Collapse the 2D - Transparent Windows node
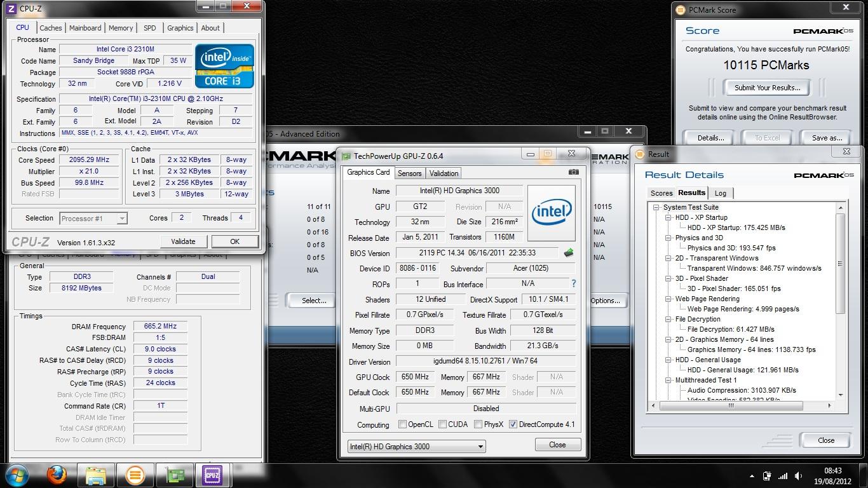The image size is (868, 488). tap(668, 258)
